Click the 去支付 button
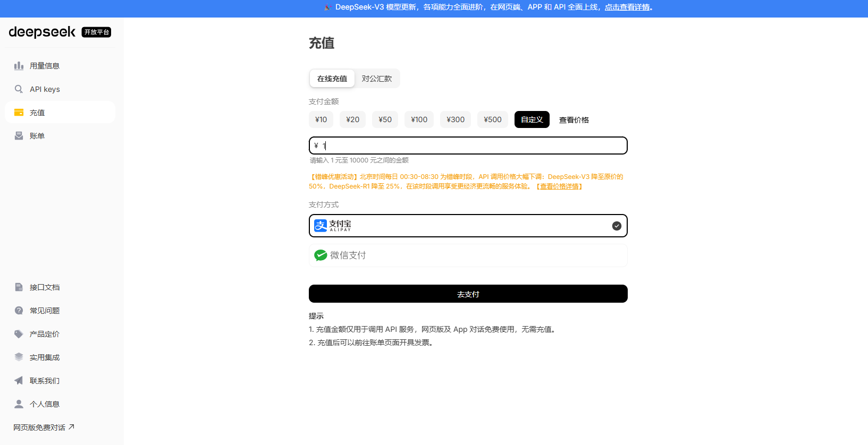The image size is (868, 445). tap(468, 294)
